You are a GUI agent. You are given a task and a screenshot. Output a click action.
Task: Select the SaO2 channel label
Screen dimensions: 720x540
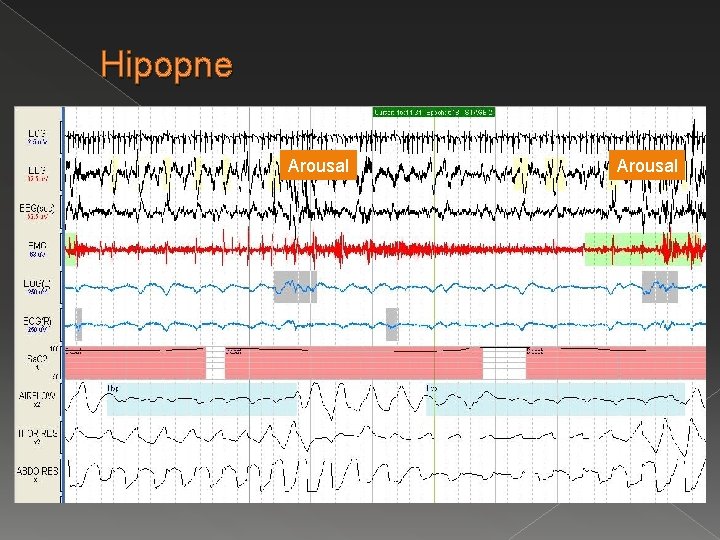tap(37, 360)
